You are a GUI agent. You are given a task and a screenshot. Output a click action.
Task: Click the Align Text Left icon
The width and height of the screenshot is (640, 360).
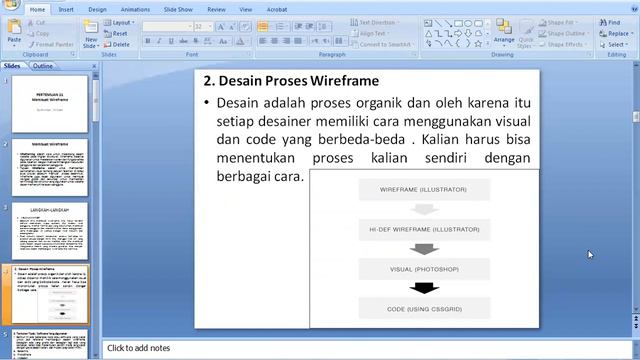coord(263,41)
